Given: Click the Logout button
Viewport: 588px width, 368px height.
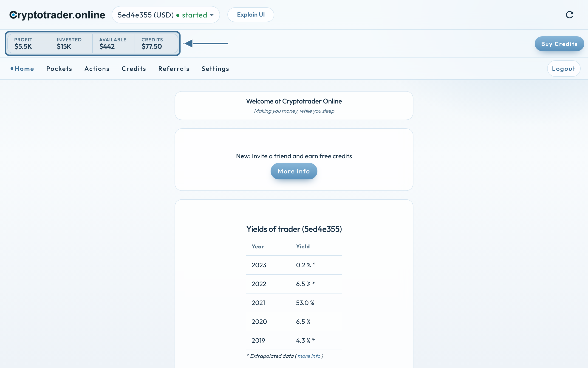Looking at the screenshot, I should pyautogui.click(x=563, y=69).
